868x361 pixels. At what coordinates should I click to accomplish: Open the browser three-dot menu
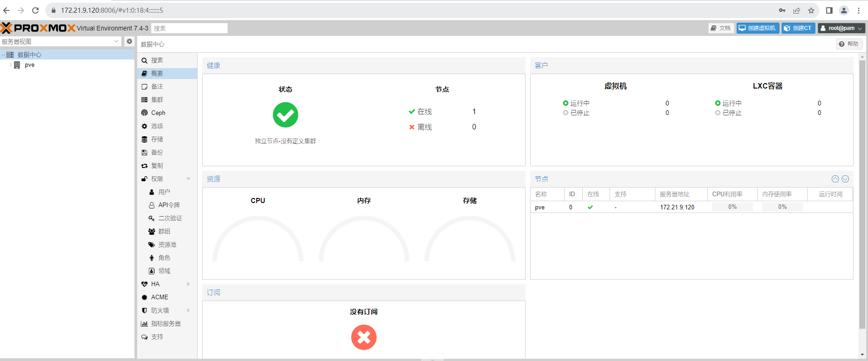[858, 10]
